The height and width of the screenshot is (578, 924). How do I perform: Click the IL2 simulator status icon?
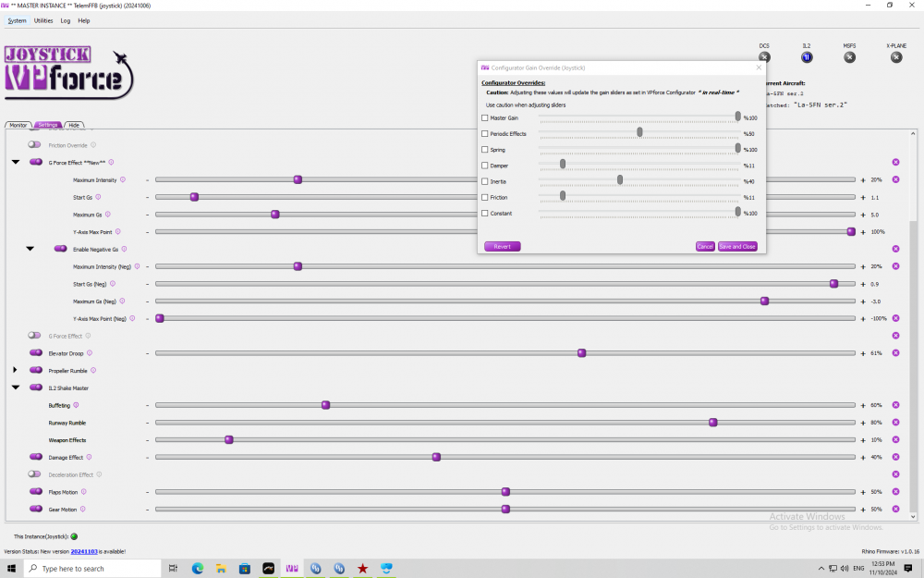pyautogui.click(x=807, y=57)
